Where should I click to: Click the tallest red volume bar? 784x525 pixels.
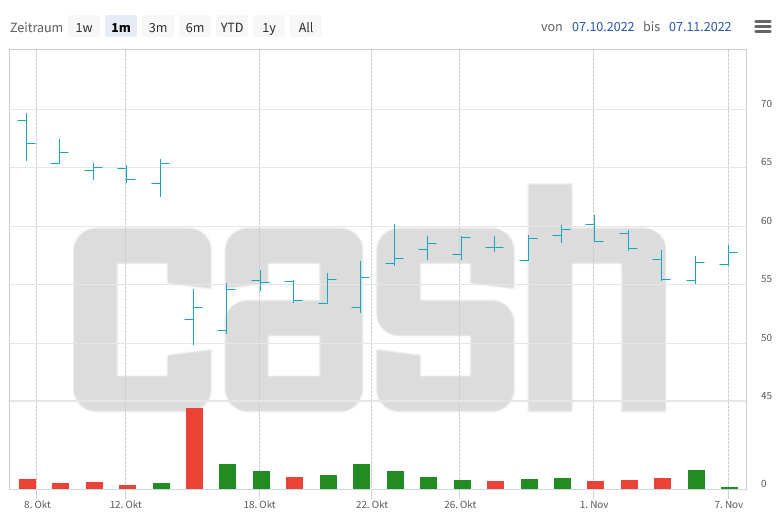(x=194, y=448)
